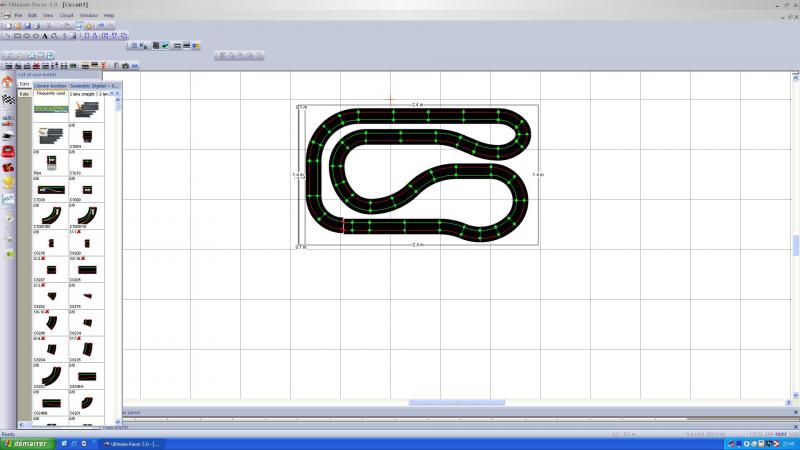This screenshot has width=800, height=450.
Task: Click the red car sidebar icon
Action: click(8, 152)
